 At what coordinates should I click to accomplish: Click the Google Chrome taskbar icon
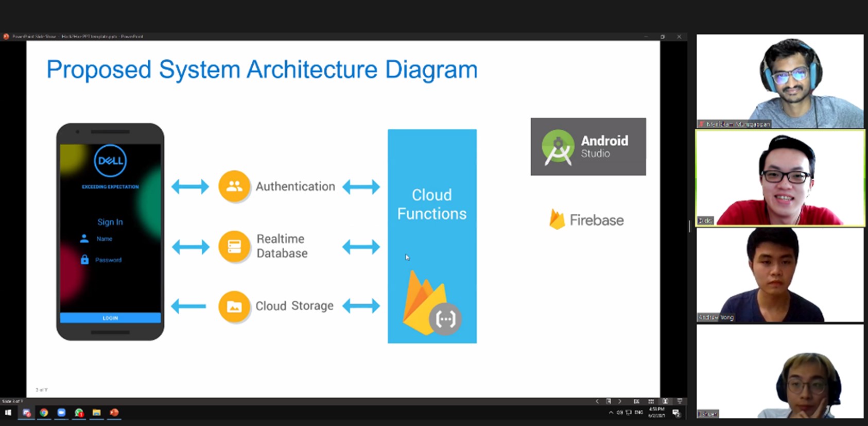tap(44, 413)
